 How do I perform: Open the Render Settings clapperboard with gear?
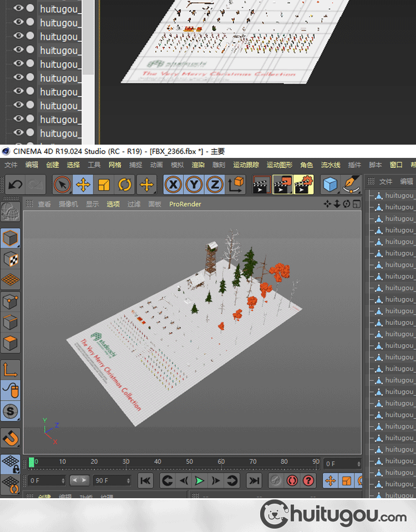pos(303,185)
